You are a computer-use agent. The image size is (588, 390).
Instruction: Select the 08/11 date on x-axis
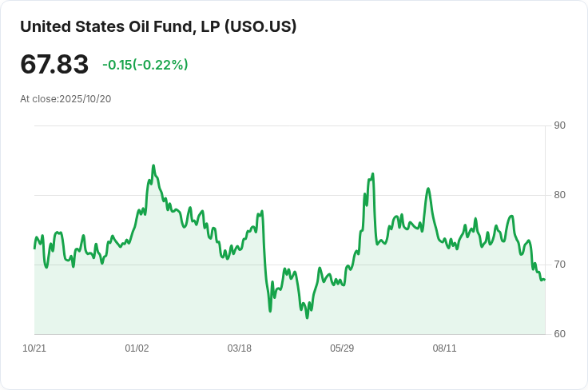click(x=444, y=348)
